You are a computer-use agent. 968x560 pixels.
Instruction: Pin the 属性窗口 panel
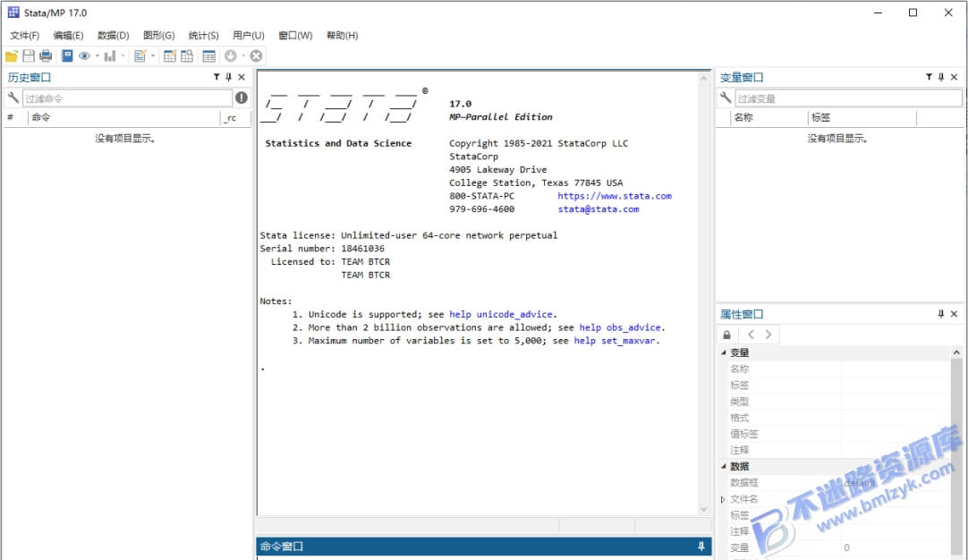941,314
